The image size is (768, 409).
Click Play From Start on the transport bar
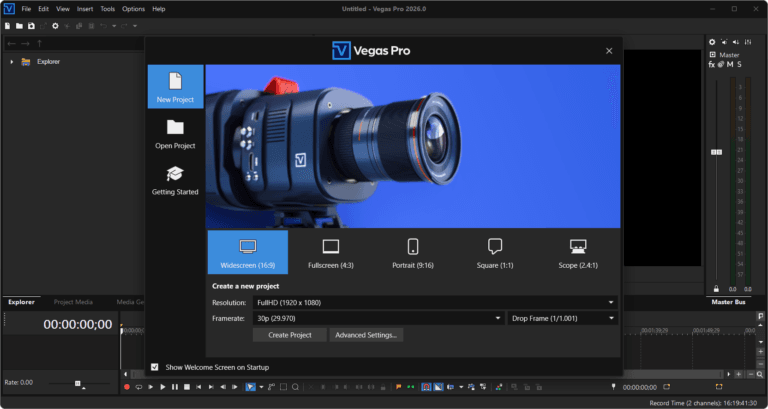point(150,387)
